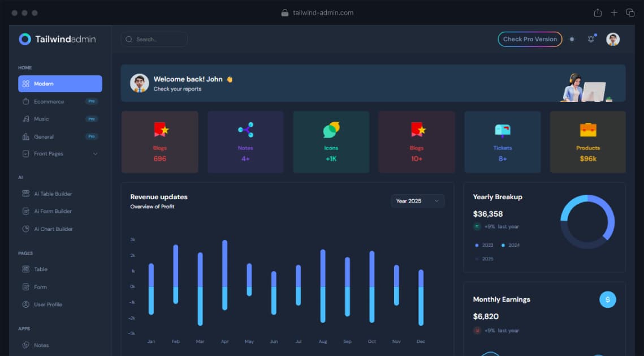
Task: Click the Yearly Breakup donut chart
Action: [x=587, y=222]
